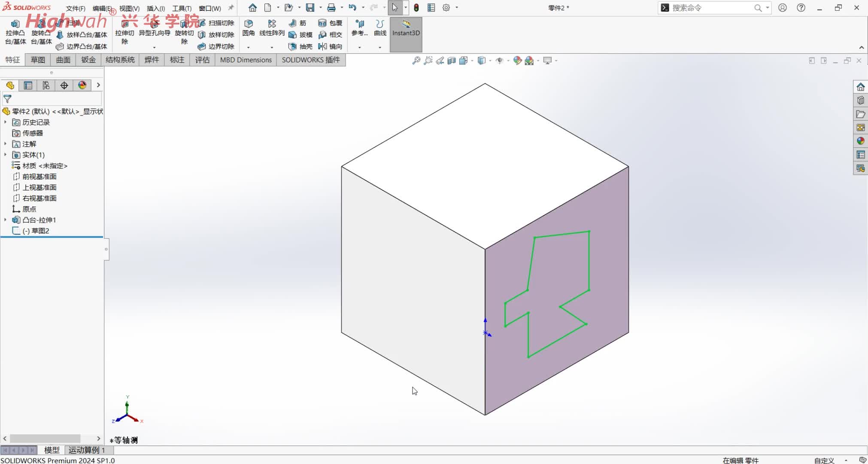868x464 pixels.
Task: Expand the 凸台-拉伸1 feature node
Action: (5, 220)
